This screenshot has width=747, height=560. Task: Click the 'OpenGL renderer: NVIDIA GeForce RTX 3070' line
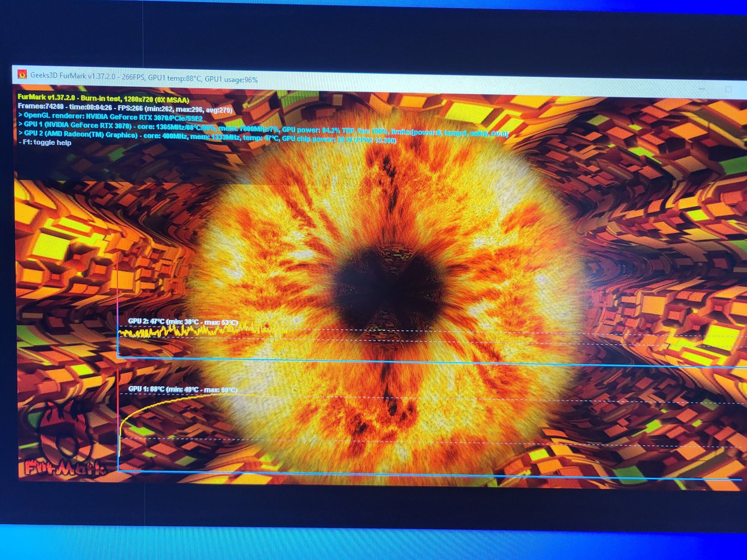click(110, 117)
